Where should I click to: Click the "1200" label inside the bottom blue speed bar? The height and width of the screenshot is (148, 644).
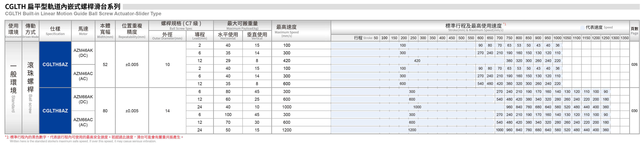click(x=412, y=130)
